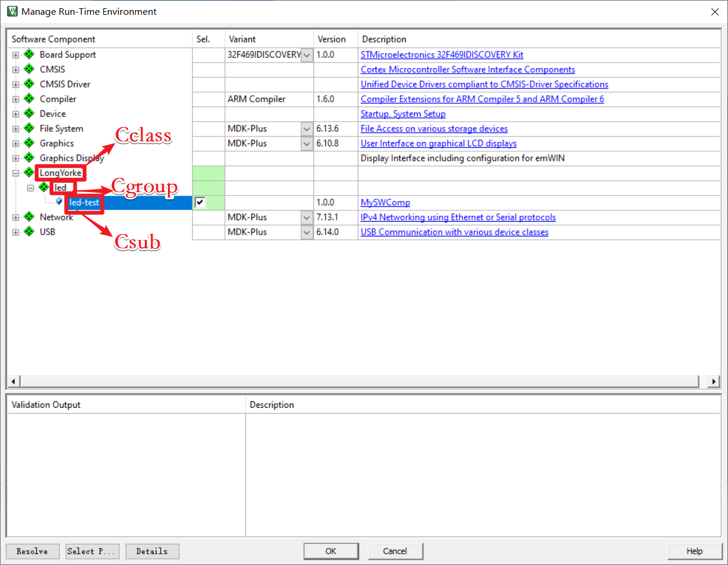The image size is (728, 565).
Task: Click the Keil icon in title bar
Action: (x=11, y=11)
